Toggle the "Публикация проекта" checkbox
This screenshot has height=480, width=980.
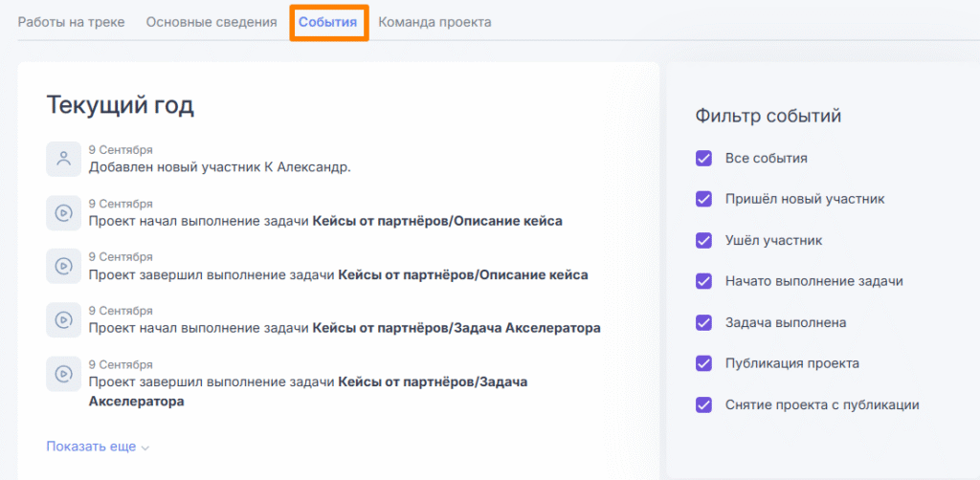pyautogui.click(x=704, y=364)
